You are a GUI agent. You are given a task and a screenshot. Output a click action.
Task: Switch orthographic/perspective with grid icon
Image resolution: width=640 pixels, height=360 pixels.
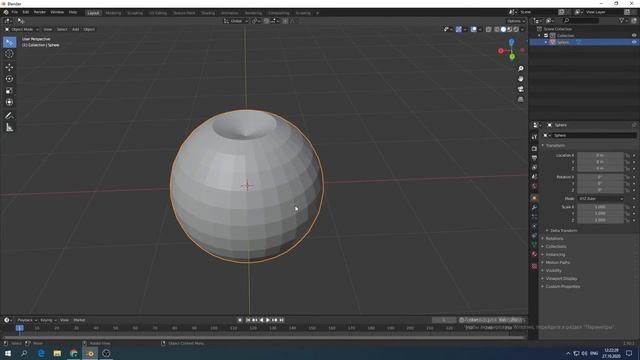(x=520, y=99)
